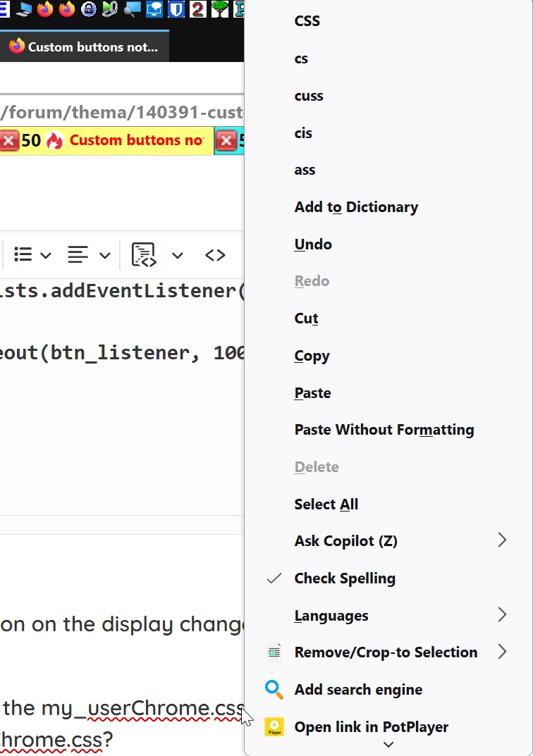Expand the Languages submenu
533x756 pixels.
point(502,615)
